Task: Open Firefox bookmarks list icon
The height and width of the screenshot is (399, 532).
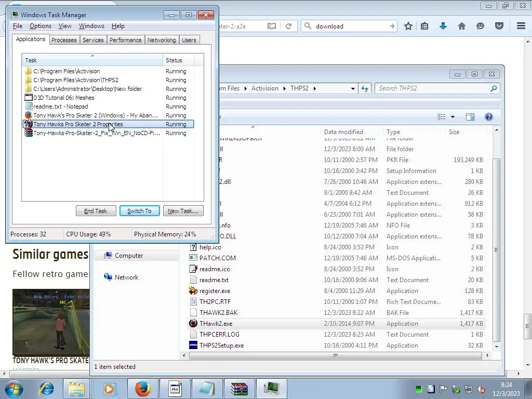Action: coord(424,26)
